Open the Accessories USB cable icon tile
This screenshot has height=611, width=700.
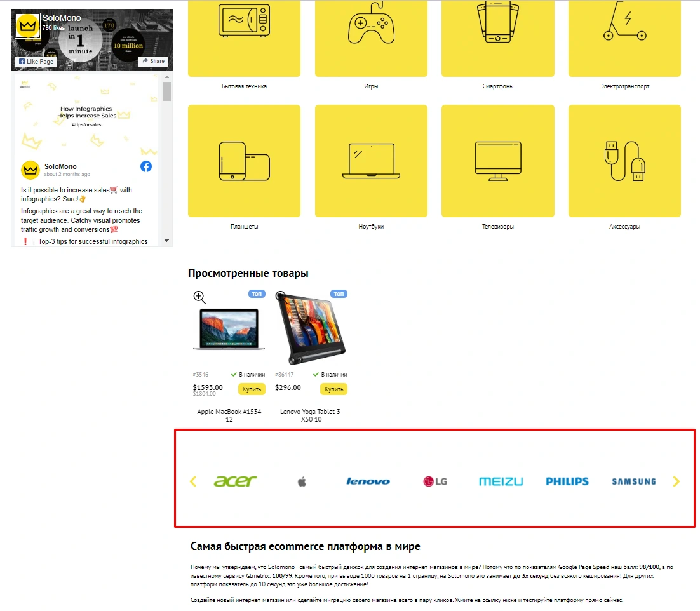click(x=624, y=161)
